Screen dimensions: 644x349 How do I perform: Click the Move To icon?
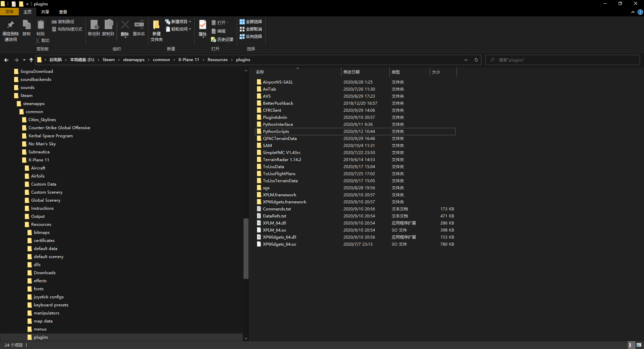coord(94,28)
